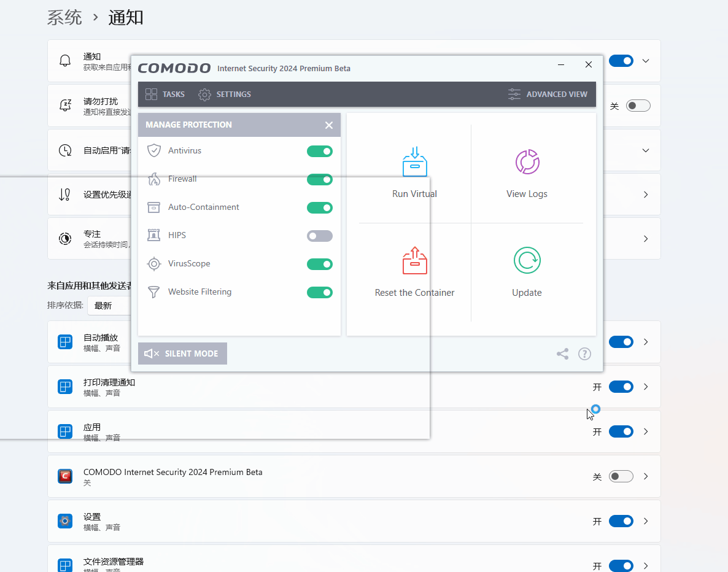Viewport: 728px width, 572px height.
Task: Close the MANAGE PROTECTION panel
Action: (329, 125)
